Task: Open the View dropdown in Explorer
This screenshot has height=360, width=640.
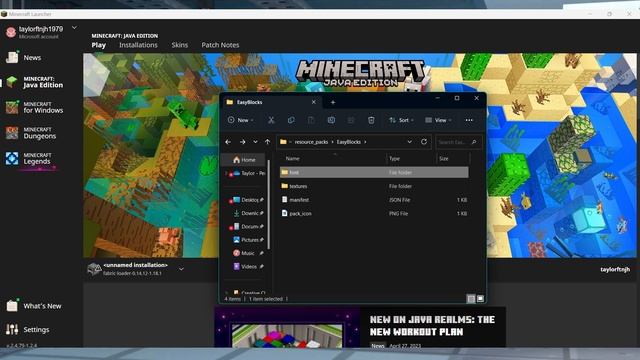Action: click(x=438, y=120)
